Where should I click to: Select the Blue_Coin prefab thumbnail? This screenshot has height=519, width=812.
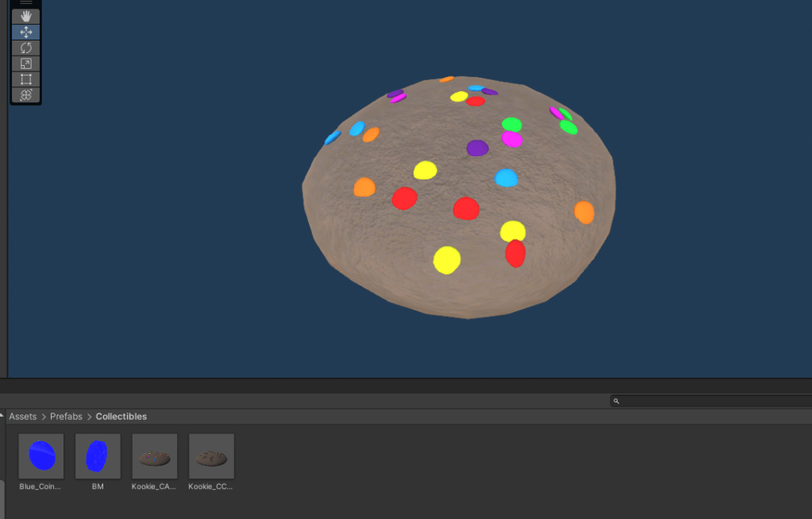[40, 456]
